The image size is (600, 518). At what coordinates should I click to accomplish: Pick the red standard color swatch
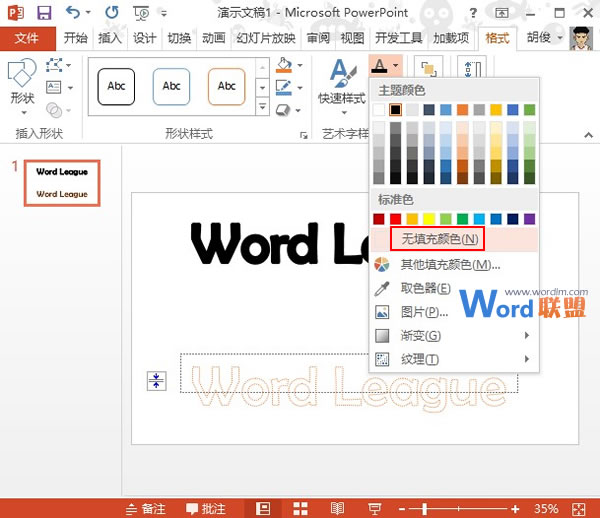coord(395,219)
